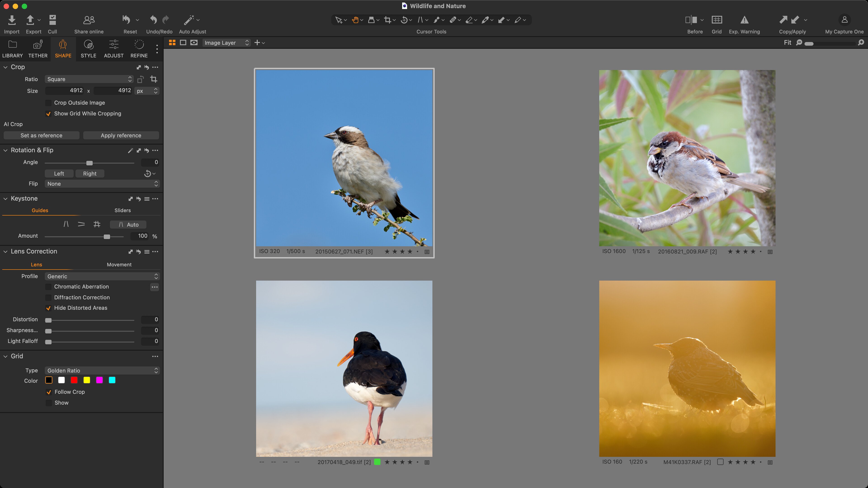Viewport: 868px width, 488px height.
Task: Open the Cull tool
Action: point(52,20)
